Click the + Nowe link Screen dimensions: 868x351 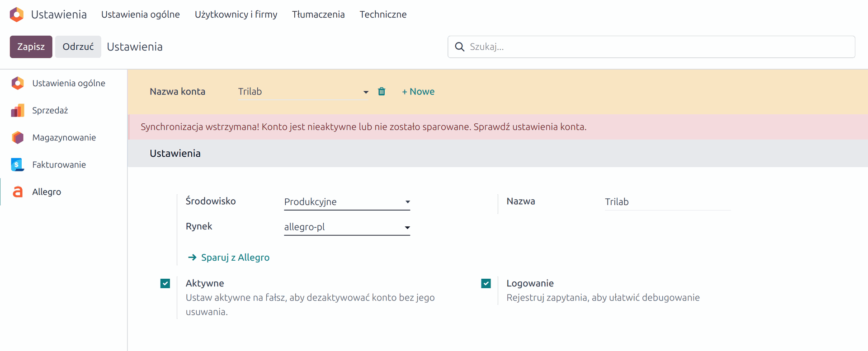pos(418,92)
